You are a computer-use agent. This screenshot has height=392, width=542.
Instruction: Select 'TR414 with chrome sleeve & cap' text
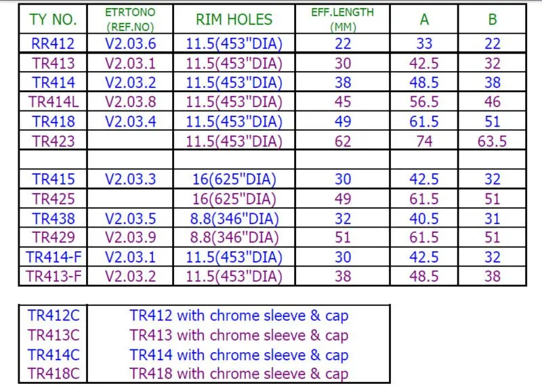click(238, 355)
